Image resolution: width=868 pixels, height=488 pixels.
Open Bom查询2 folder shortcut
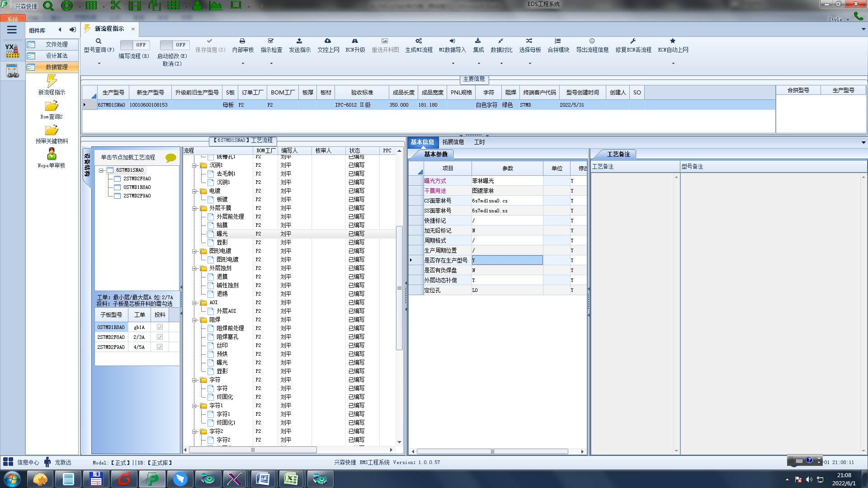tap(52, 110)
